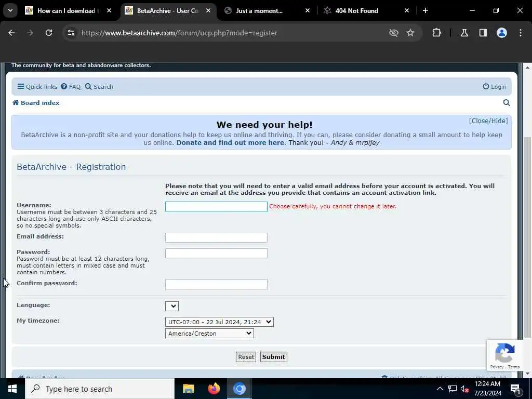Go back using the browser back arrow
The height and width of the screenshot is (399, 532).
point(11,33)
